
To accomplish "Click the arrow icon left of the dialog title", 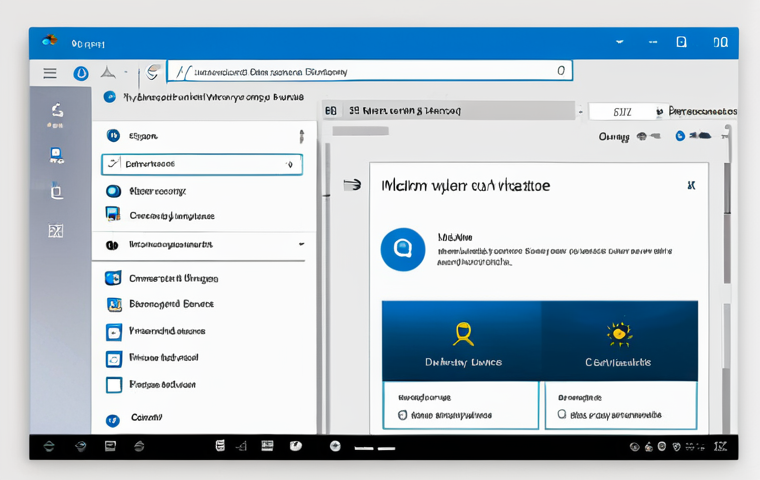I will coord(351,185).
